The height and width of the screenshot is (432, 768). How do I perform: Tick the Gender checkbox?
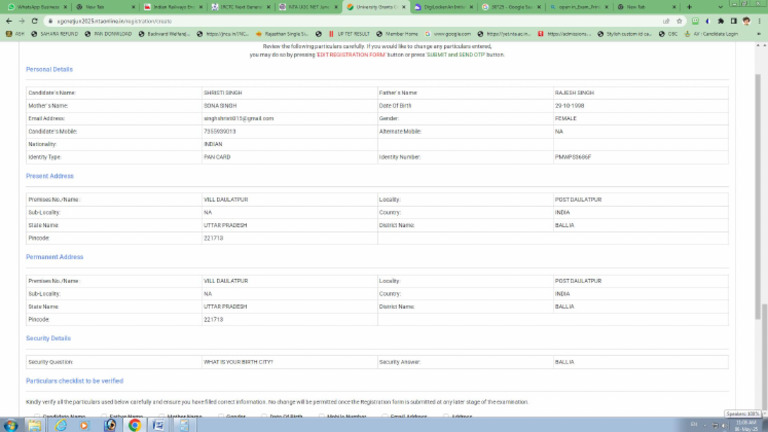pos(221,416)
